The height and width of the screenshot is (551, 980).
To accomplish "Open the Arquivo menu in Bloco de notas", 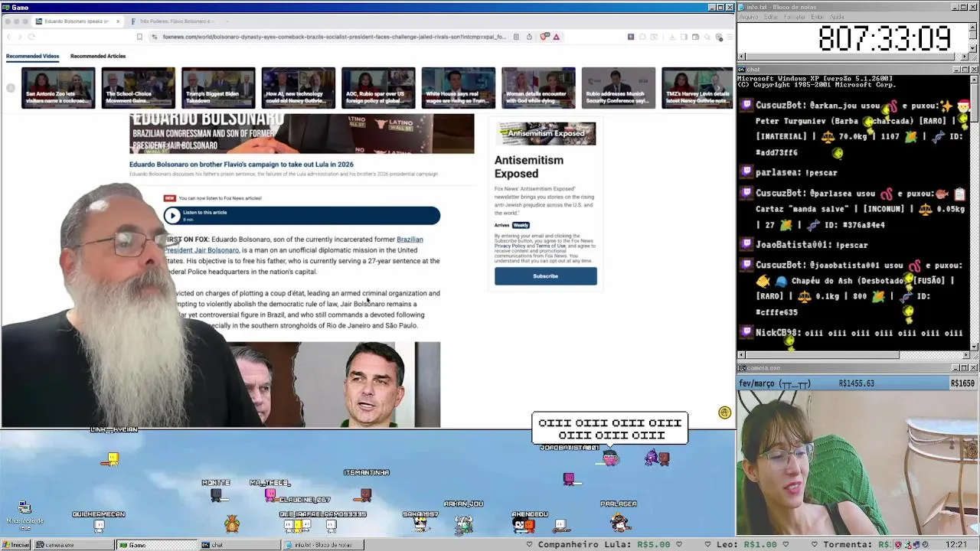I will click(x=748, y=17).
